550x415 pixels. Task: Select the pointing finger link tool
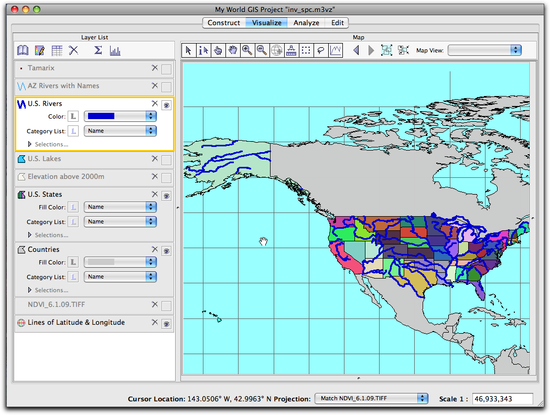[218, 51]
